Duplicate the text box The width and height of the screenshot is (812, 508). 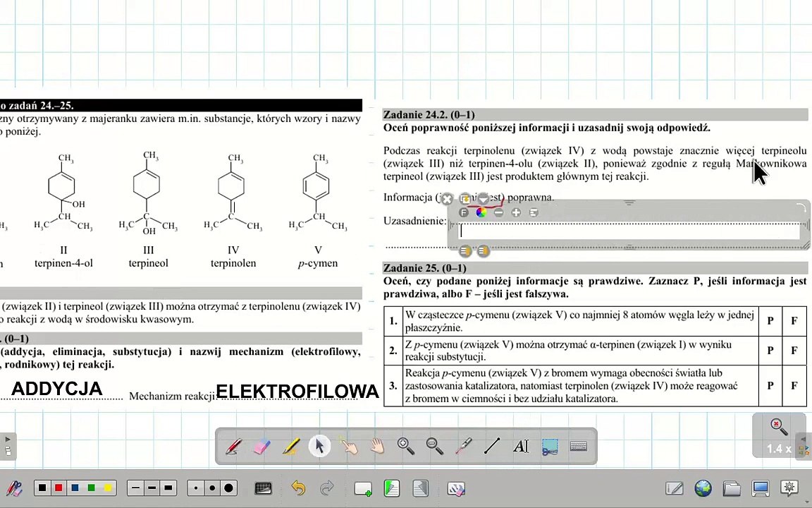point(465,198)
